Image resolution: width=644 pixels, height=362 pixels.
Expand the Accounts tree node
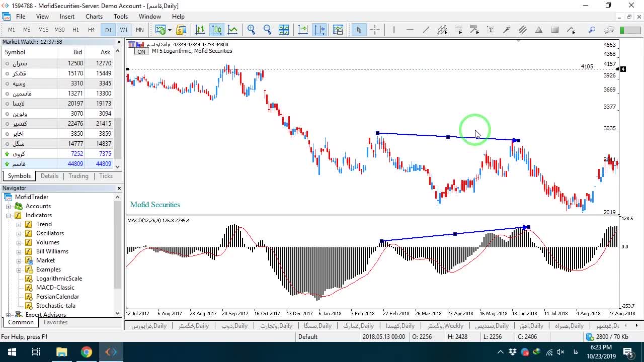[9, 206]
